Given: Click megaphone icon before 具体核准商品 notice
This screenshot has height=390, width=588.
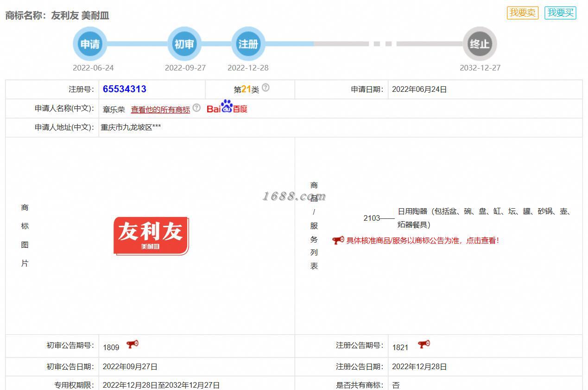Looking at the screenshot, I should coord(338,240).
